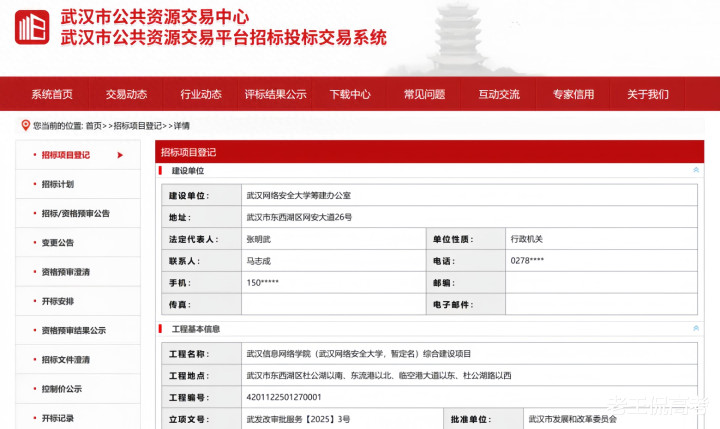Open the 互动交流 nav item
Image resolution: width=720 pixels, height=429 pixels.
coord(499,94)
